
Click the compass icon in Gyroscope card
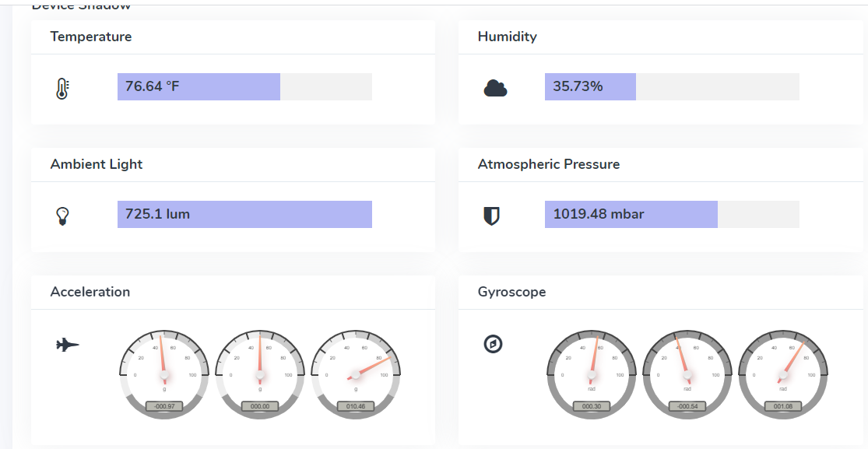tap(493, 343)
